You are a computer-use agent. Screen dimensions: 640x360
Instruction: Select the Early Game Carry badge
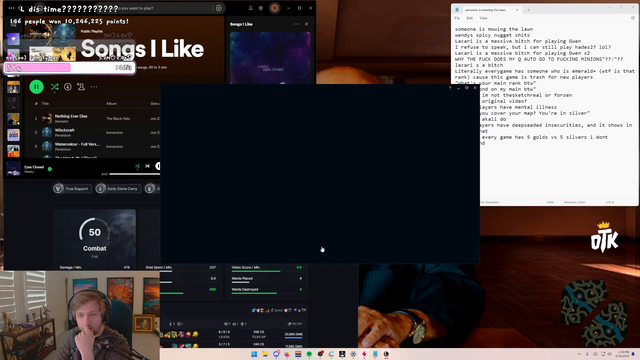(x=118, y=189)
